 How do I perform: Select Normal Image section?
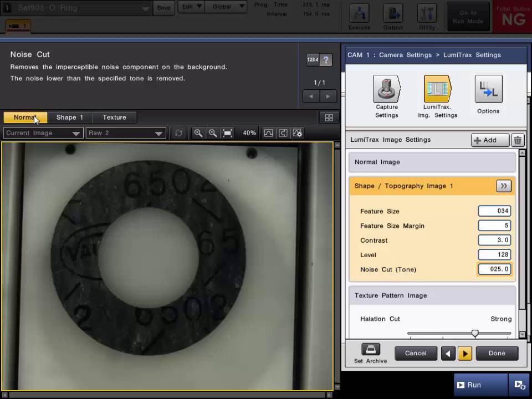(x=432, y=162)
